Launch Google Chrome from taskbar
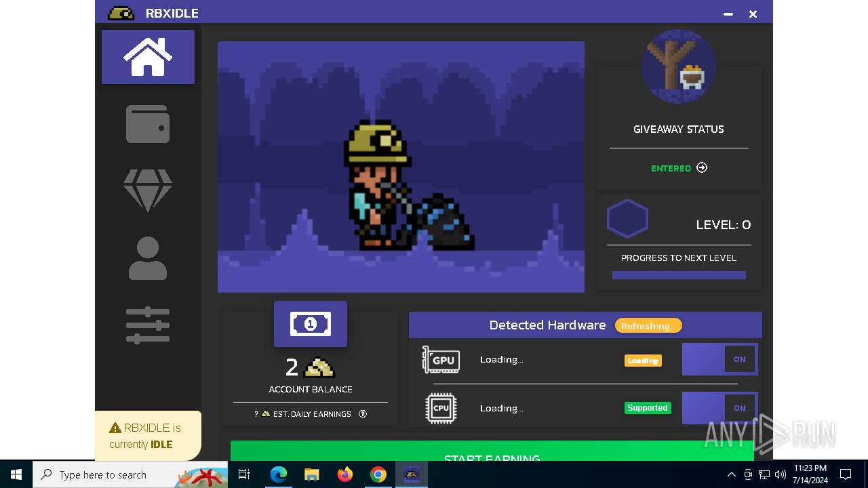Screen dimensions: 868x488 point(378,474)
